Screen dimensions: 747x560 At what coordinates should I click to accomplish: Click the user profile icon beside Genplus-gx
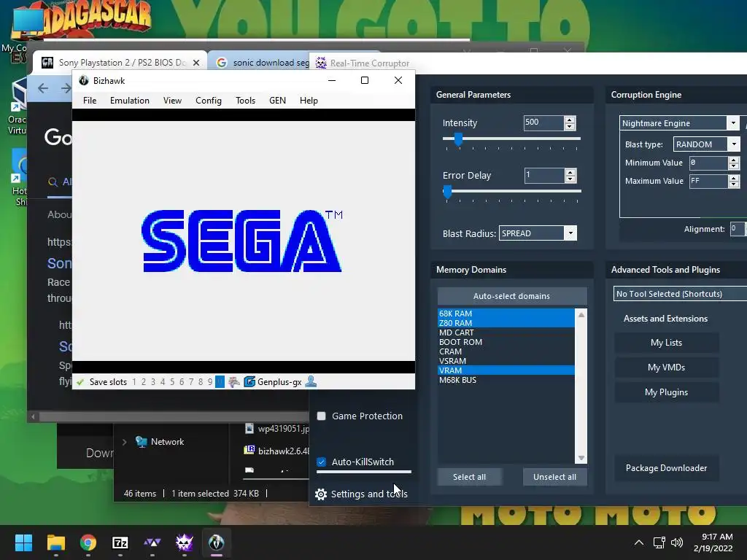click(311, 381)
